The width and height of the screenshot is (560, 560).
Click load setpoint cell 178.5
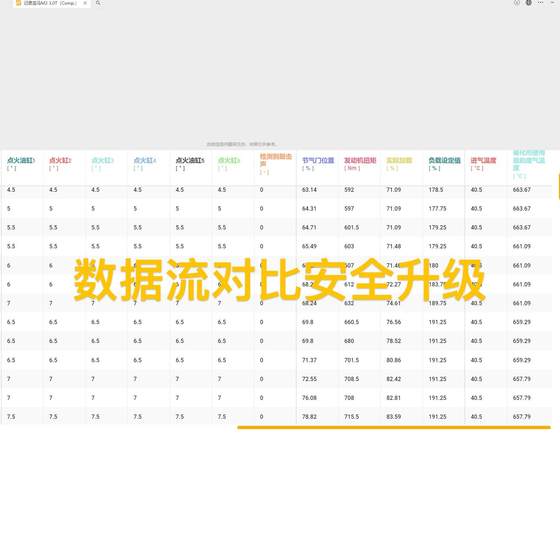click(x=436, y=190)
